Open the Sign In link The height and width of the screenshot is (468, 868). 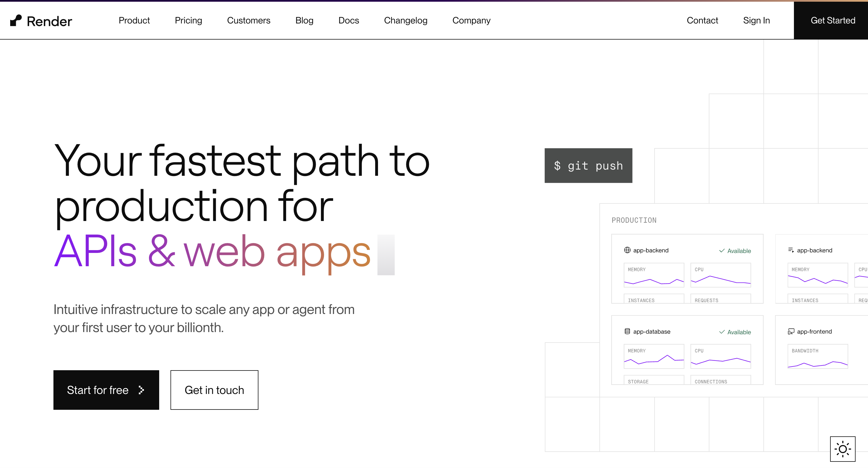(756, 21)
